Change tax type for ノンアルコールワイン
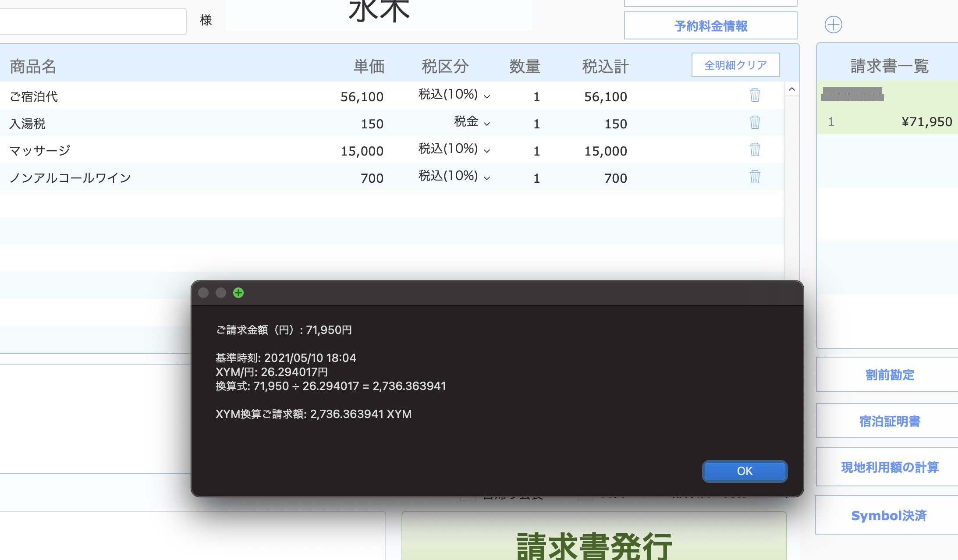Screen dimensions: 958x560 [454, 177]
